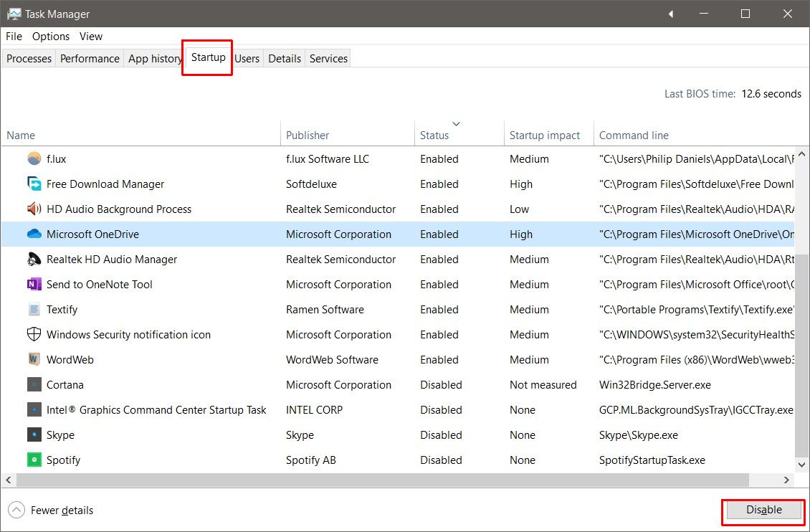Viewport: 810px width, 532px height.
Task: Click the f.lux app icon
Action: coord(34,158)
